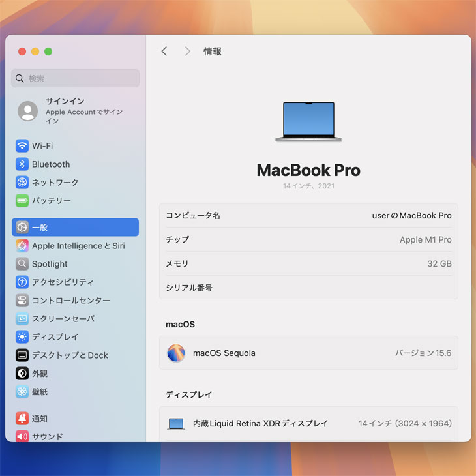
Task: Open 壁紙 wallpaper settings
Action: [40, 392]
